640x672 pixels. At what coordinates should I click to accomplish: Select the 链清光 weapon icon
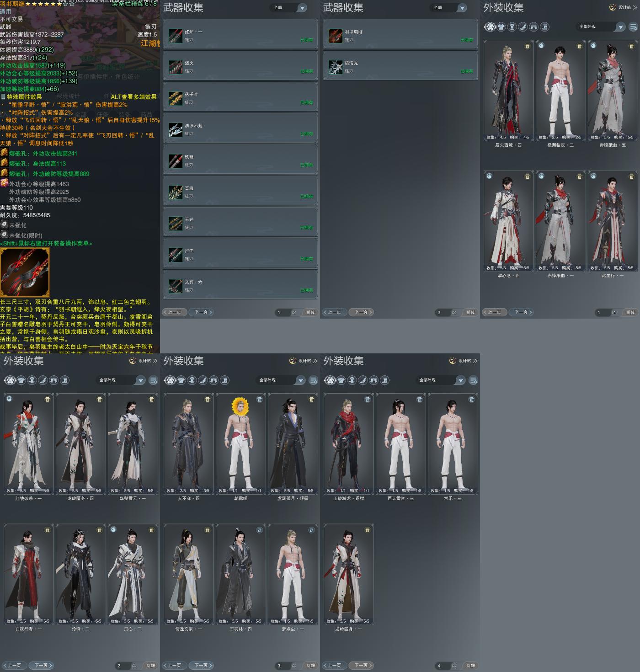[336, 67]
